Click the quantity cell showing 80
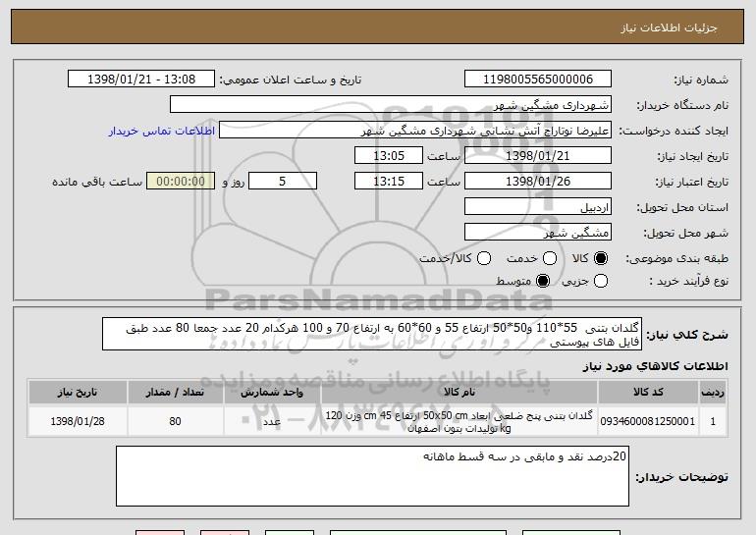This screenshot has height=535, width=756. click(x=175, y=421)
